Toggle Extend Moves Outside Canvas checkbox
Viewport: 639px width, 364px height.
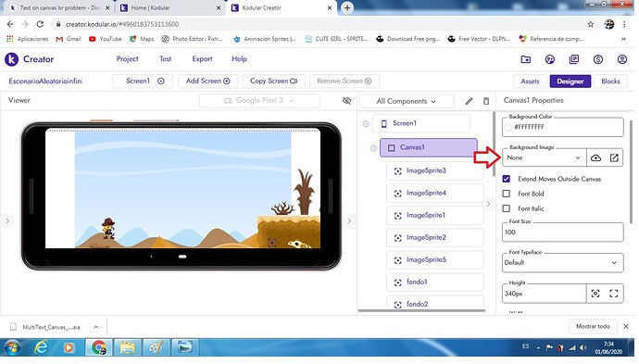click(x=507, y=179)
